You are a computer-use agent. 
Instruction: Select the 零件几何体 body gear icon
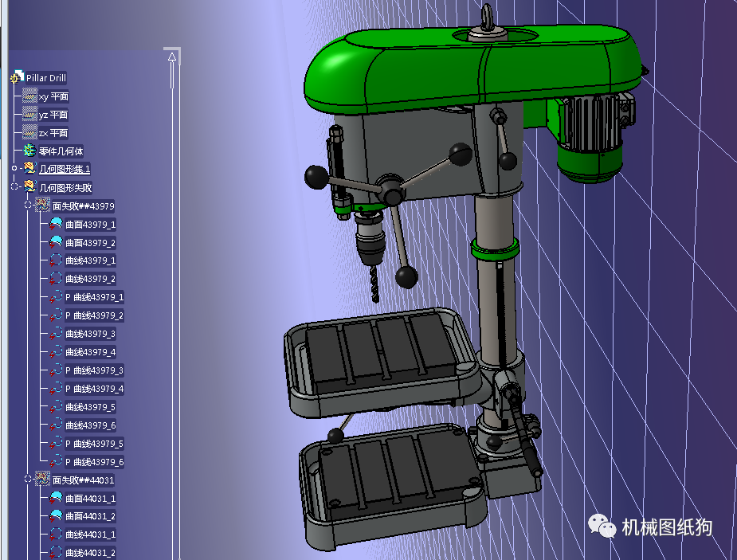29,151
